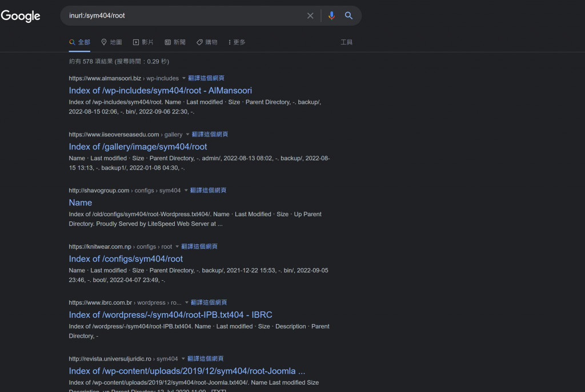The height and width of the screenshot is (392, 585).
Task: Switch to the 影片 (Videos) tab
Action: (x=143, y=42)
